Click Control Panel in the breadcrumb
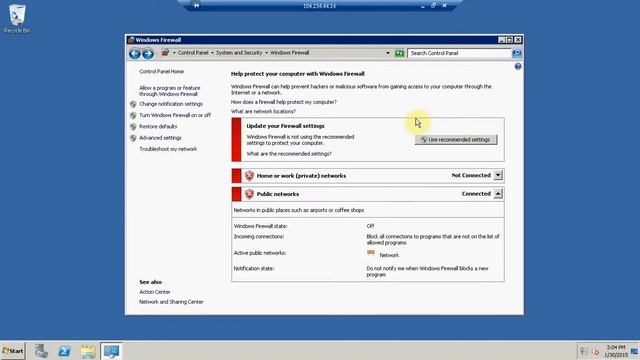 point(193,53)
